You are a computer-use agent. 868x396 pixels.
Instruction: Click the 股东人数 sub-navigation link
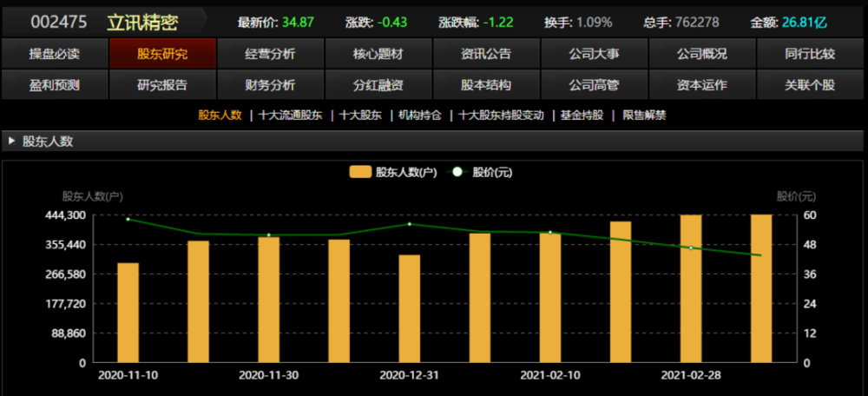tap(220, 115)
